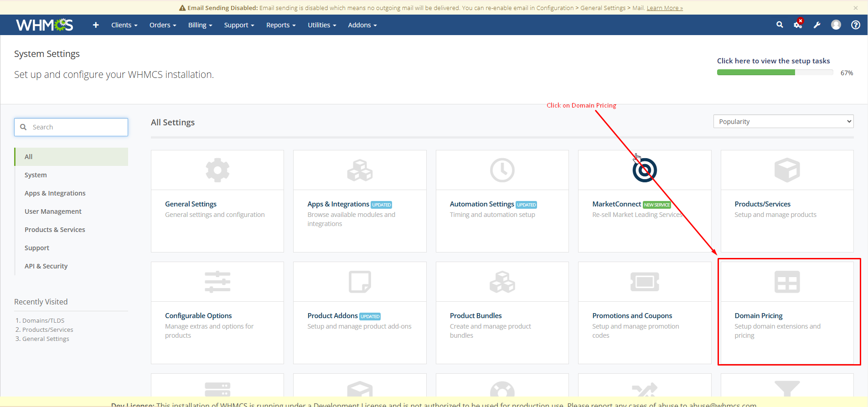Open the wrench configuration icon
Image resolution: width=868 pixels, height=407 pixels.
pyautogui.click(x=817, y=25)
